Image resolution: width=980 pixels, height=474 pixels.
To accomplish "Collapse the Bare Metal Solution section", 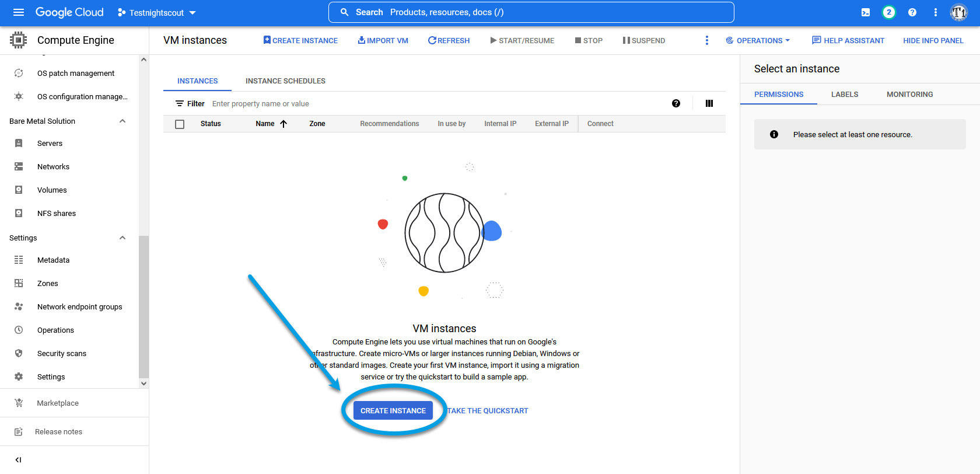I will pos(123,121).
